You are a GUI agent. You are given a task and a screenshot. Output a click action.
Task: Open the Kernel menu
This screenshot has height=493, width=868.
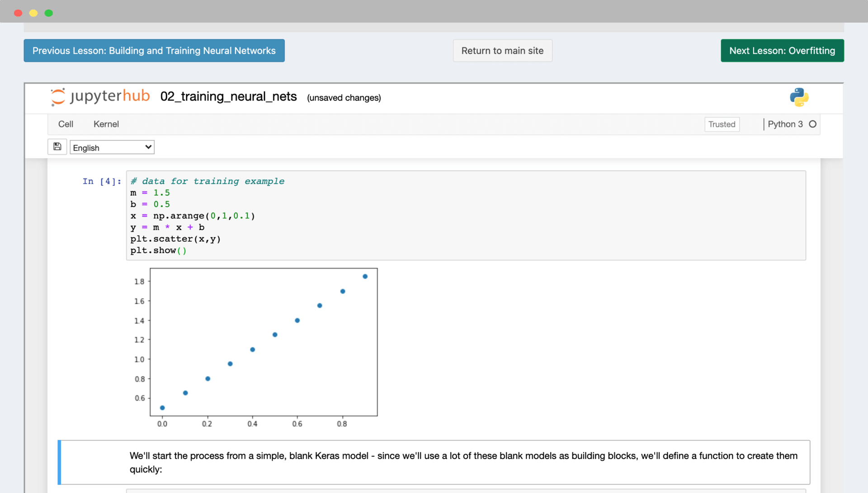pos(106,124)
